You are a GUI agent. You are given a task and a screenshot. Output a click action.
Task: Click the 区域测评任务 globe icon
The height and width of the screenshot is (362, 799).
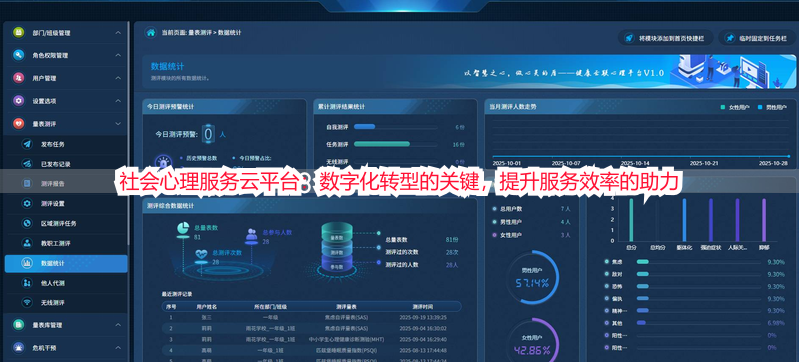[27, 223]
